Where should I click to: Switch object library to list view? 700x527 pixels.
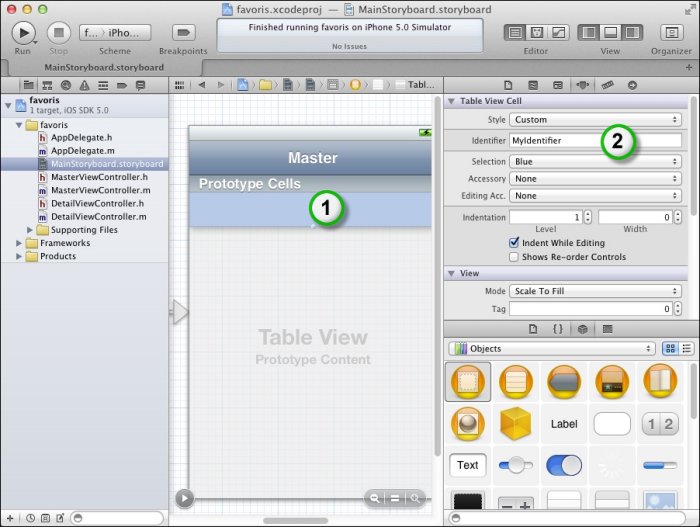coord(687,349)
